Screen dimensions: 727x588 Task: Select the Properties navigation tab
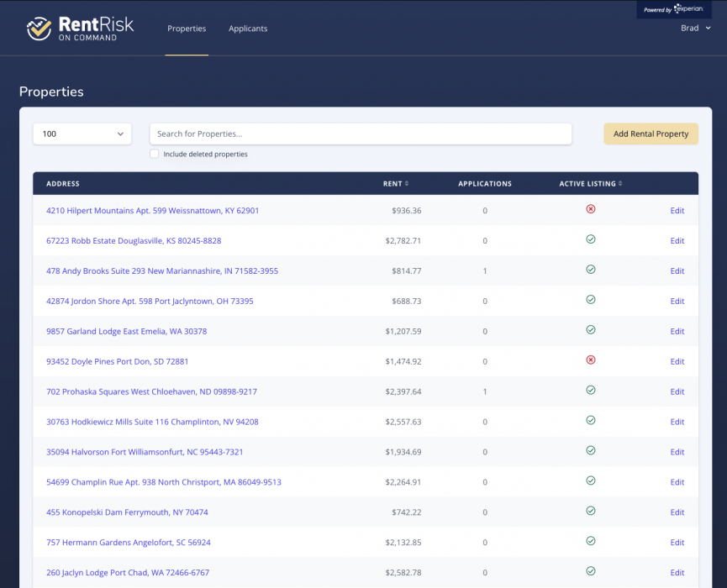coord(187,29)
